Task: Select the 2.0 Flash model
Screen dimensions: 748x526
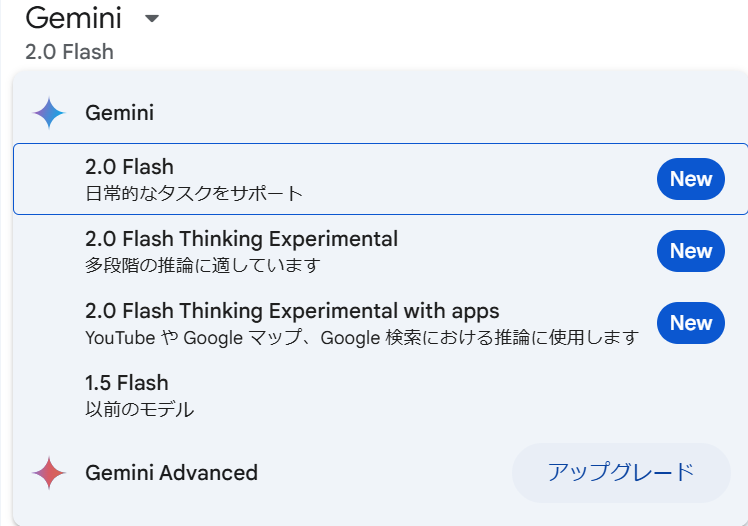Action: [130, 167]
